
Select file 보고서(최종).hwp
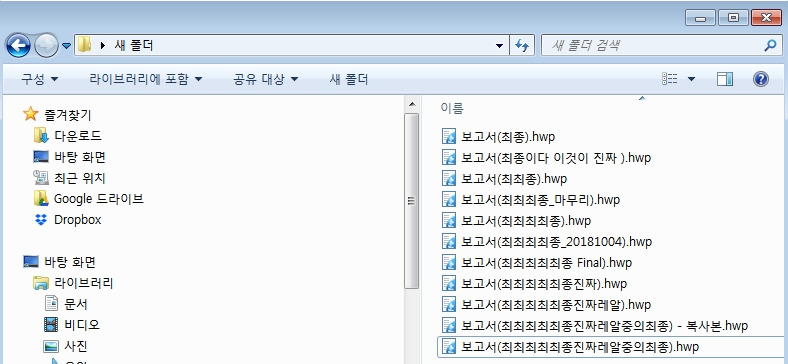point(508,137)
